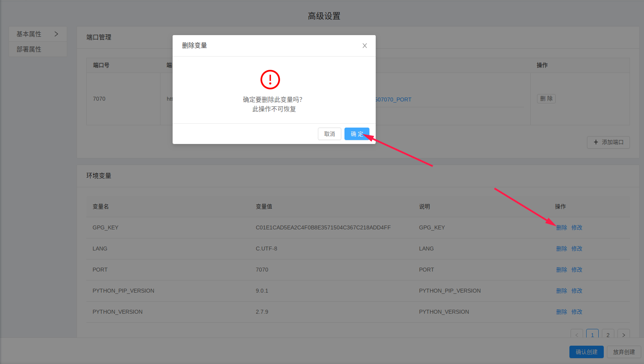
Task: Select the 2.7.9 value cell
Action: point(331,312)
